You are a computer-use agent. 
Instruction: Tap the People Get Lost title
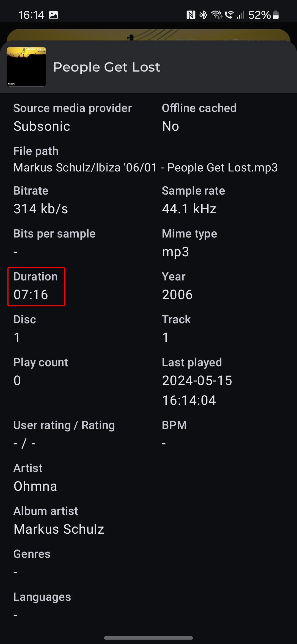pos(107,67)
